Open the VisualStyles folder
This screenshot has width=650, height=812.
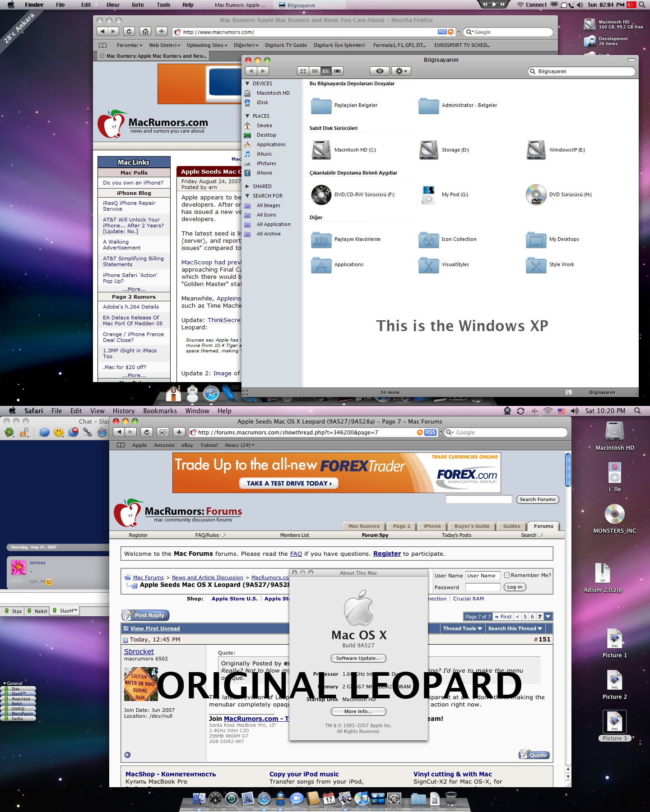[429, 265]
